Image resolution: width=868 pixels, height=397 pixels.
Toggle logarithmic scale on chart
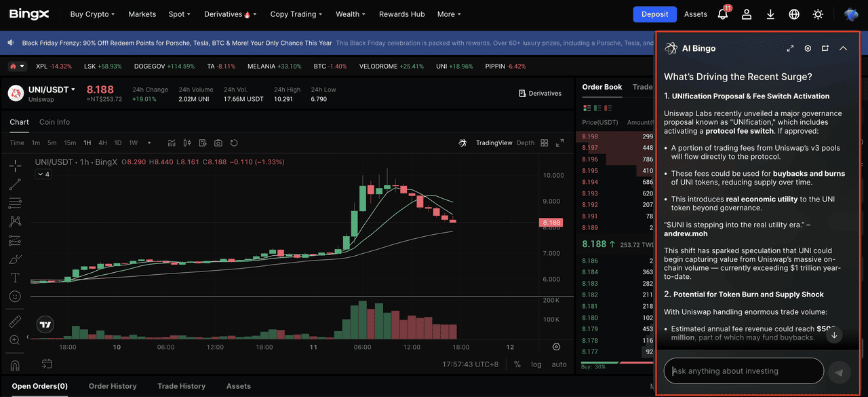[536, 364]
